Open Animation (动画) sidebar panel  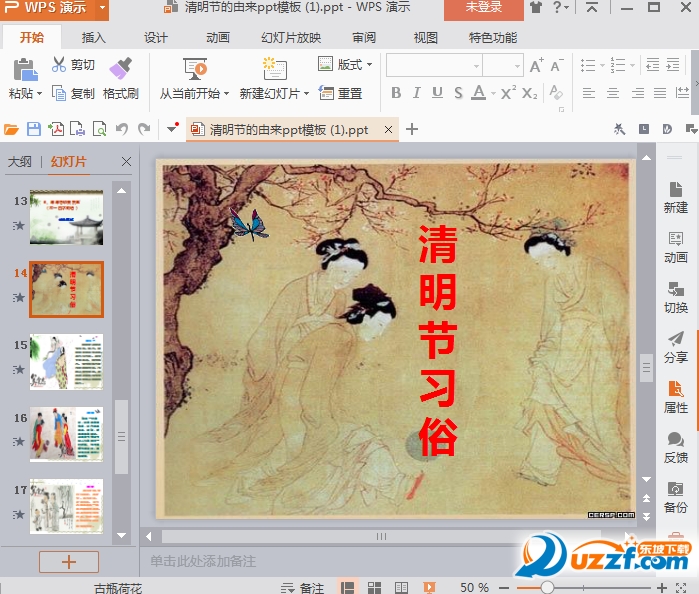tap(675, 248)
